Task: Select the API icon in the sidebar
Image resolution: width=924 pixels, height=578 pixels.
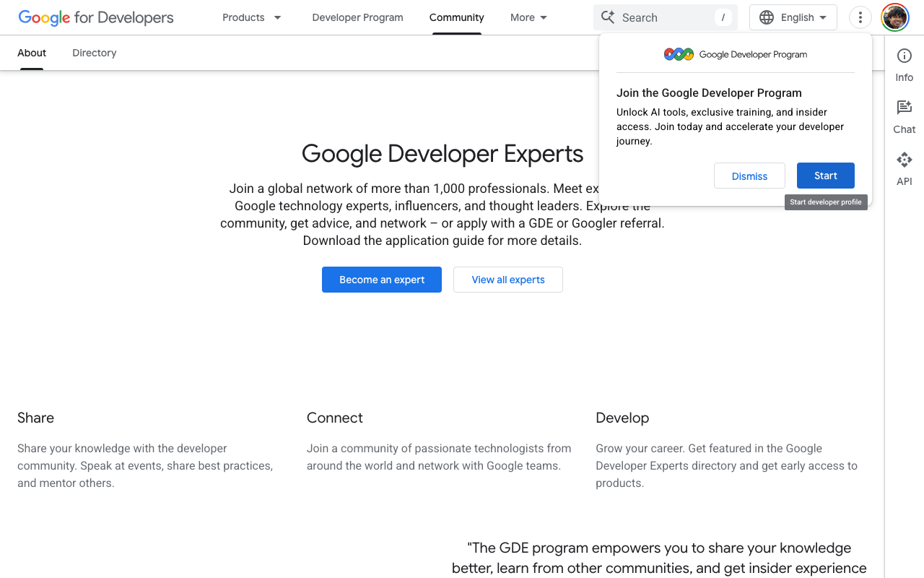Action: 904,168
